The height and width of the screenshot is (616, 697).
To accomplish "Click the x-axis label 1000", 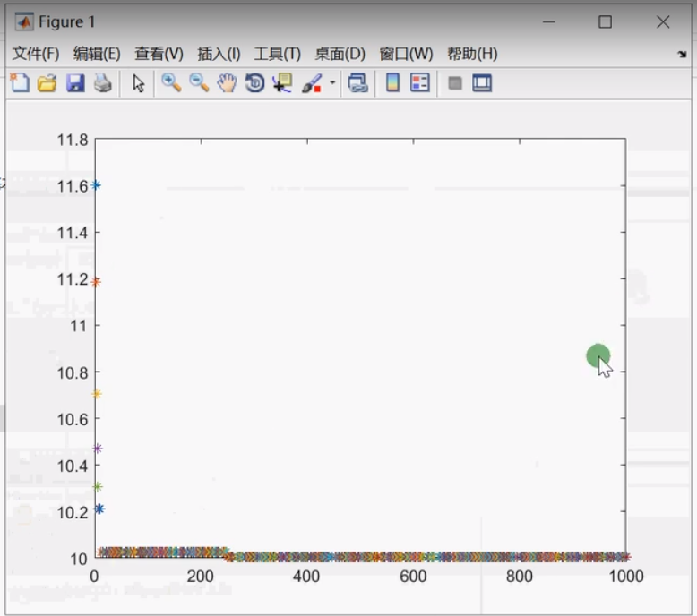I will [x=626, y=577].
